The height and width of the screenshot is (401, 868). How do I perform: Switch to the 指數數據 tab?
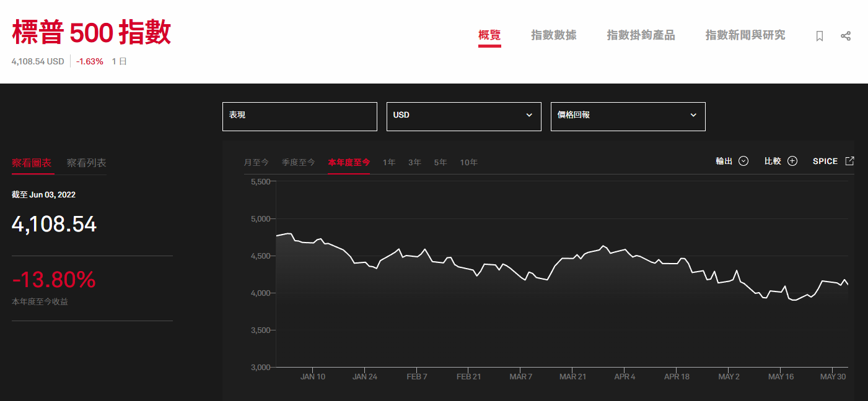pos(553,35)
